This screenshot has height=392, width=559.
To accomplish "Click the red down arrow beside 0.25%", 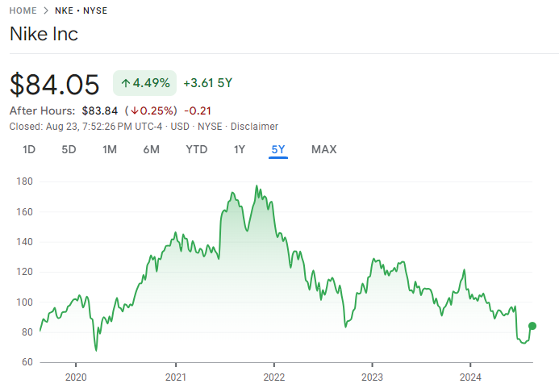I will pos(135,111).
